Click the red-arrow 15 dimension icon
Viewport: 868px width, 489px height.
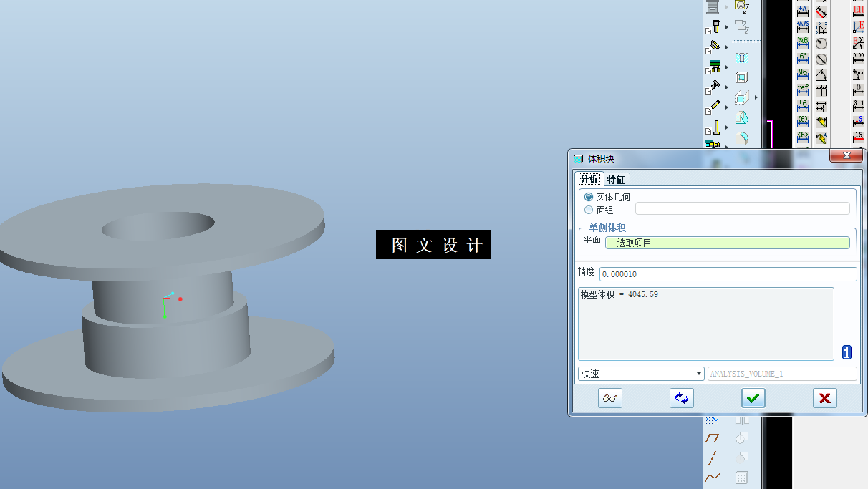tap(859, 137)
